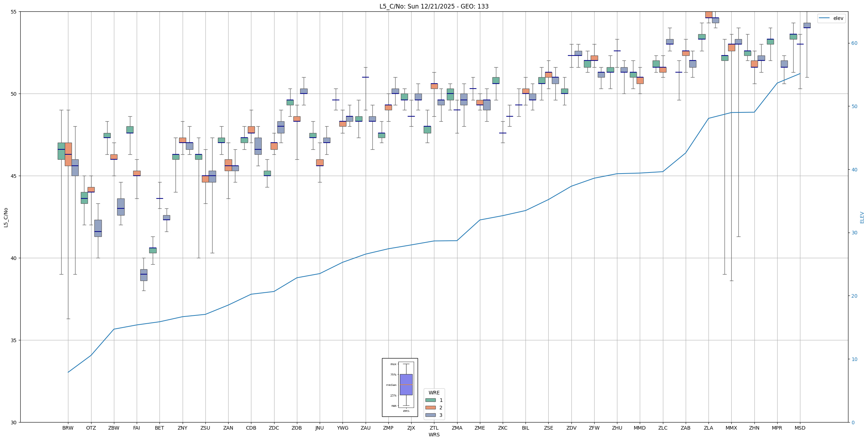Click the ELEV right axis label
Viewport: 868px width, 441px height.
tap(862, 217)
